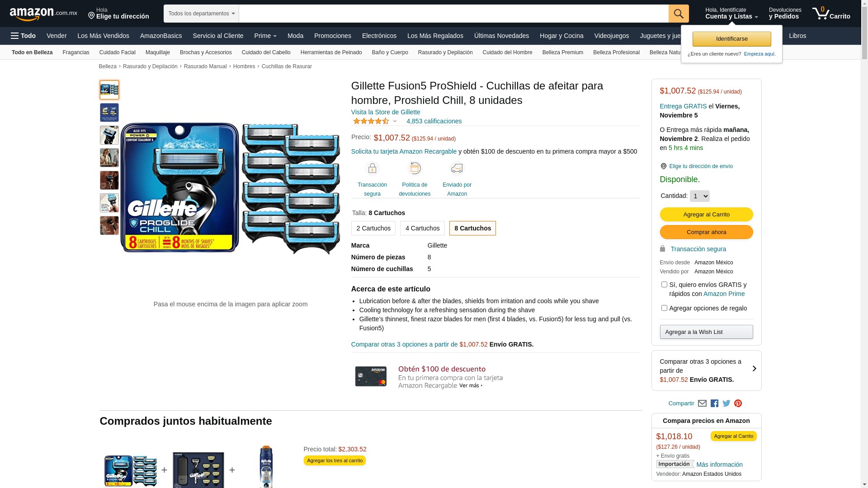Visit the Store de Gillette link
Image resolution: width=868 pixels, height=488 pixels.
pyautogui.click(x=386, y=112)
